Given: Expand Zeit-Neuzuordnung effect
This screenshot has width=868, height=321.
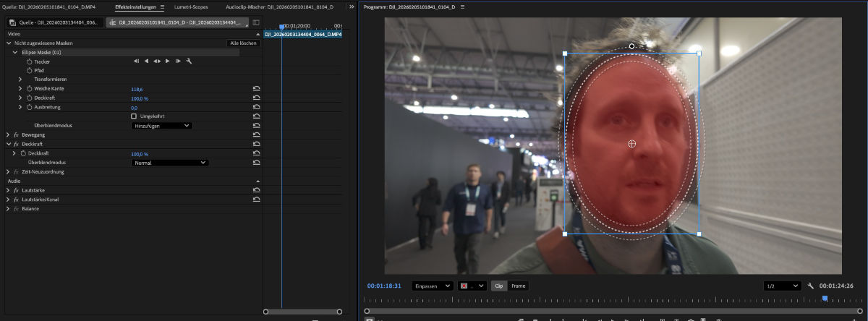Looking at the screenshot, I should pyautogui.click(x=8, y=172).
